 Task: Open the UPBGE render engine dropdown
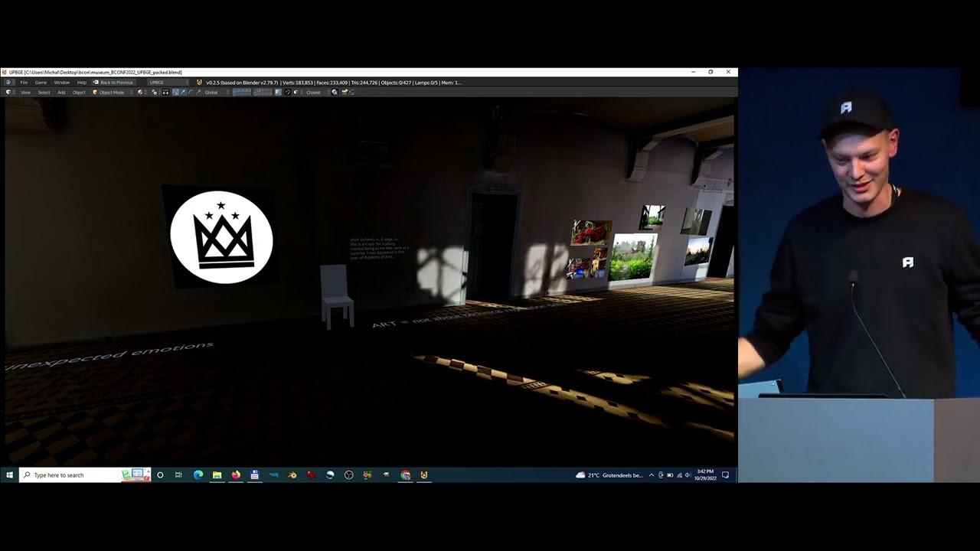168,82
